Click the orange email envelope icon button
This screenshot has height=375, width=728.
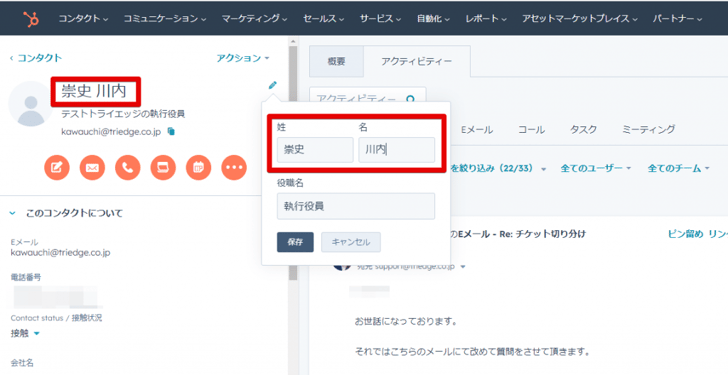(92, 168)
